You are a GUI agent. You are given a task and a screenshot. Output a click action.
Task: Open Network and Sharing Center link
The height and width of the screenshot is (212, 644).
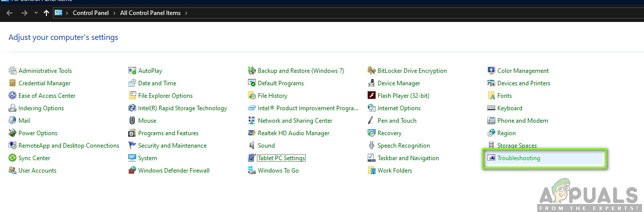(x=295, y=121)
